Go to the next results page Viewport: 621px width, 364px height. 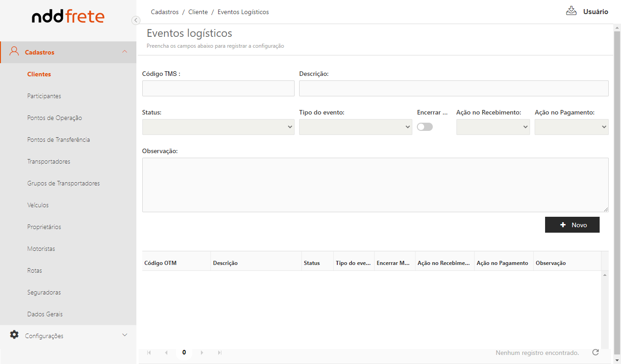[202, 353]
